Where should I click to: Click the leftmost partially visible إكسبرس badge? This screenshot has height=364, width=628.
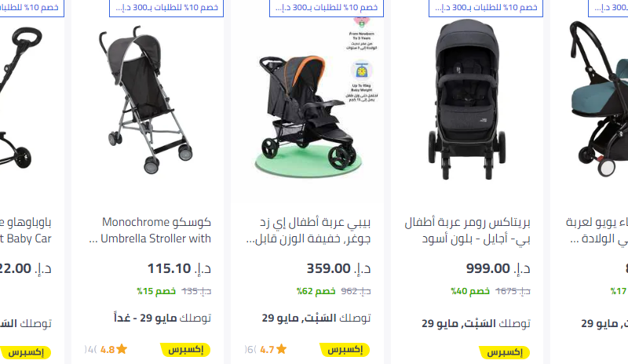tap(25, 352)
